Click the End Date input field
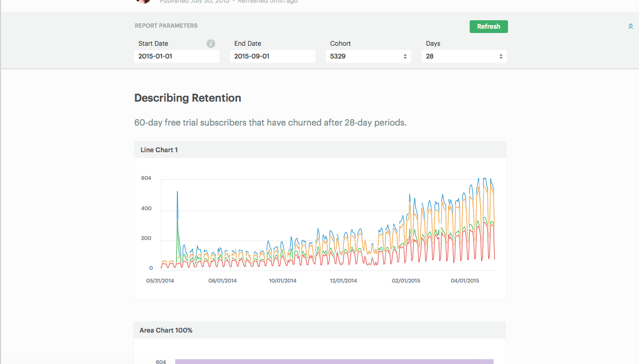Screen dimensions: 639x364 (x=272, y=56)
